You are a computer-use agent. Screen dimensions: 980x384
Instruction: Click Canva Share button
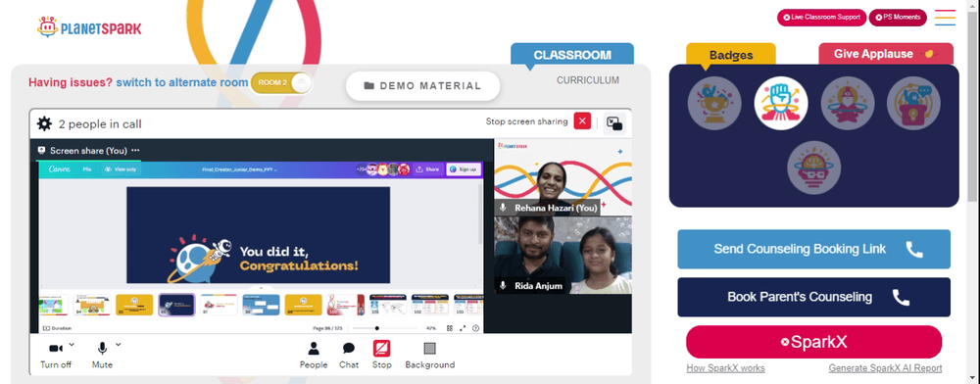click(427, 169)
